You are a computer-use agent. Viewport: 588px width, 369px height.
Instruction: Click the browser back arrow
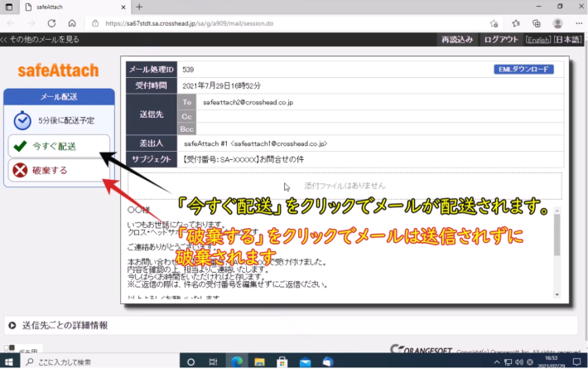[x=11, y=23]
